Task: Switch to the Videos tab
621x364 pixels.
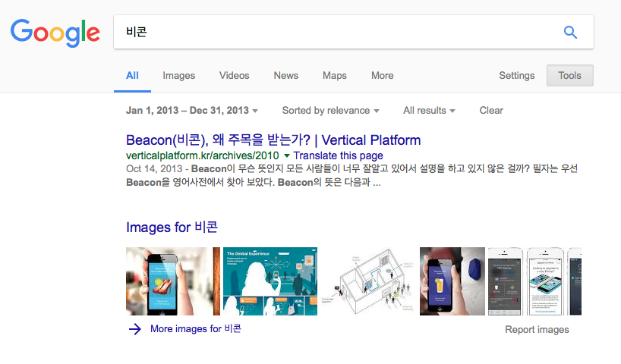Action: click(x=234, y=76)
